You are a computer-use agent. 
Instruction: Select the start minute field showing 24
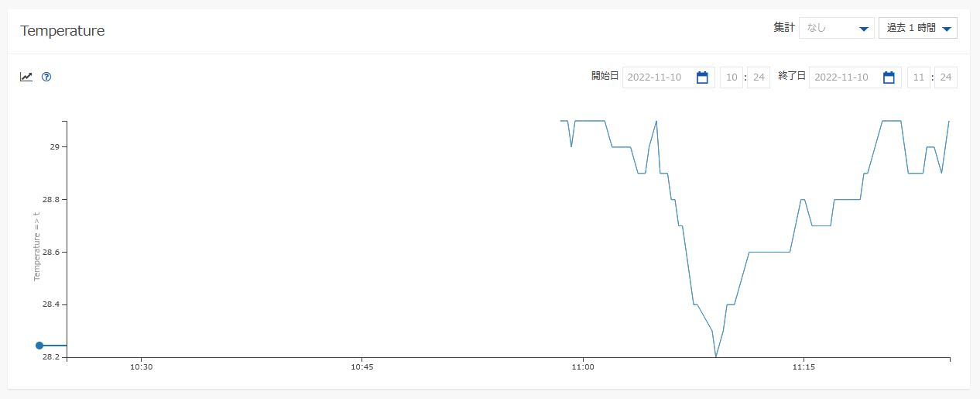coord(759,77)
